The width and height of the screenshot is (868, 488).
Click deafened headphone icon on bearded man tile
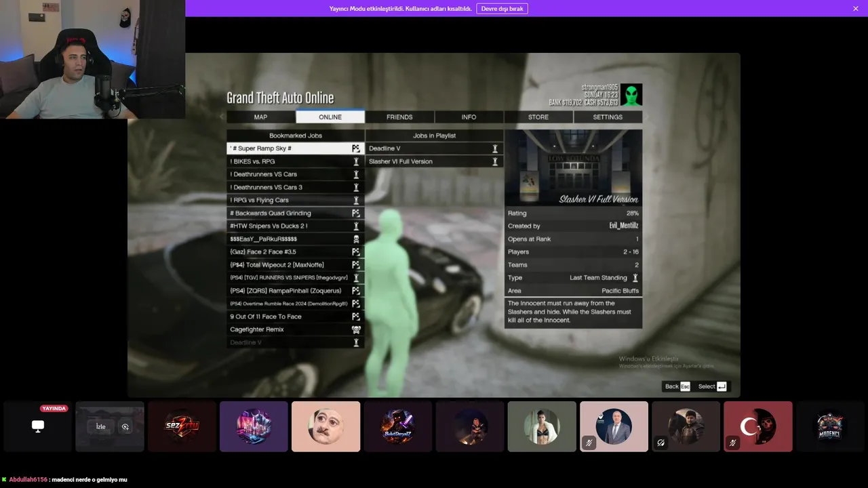[x=661, y=443]
